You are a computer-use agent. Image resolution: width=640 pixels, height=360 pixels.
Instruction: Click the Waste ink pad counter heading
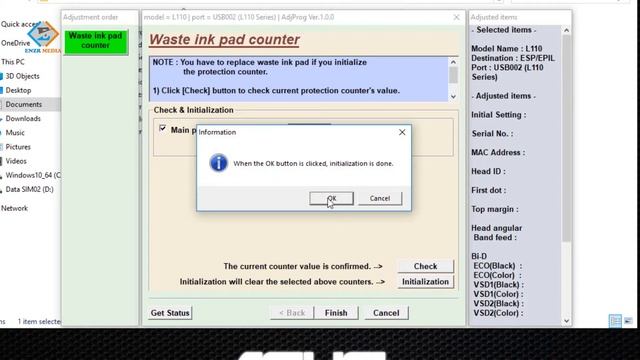[224, 40]
